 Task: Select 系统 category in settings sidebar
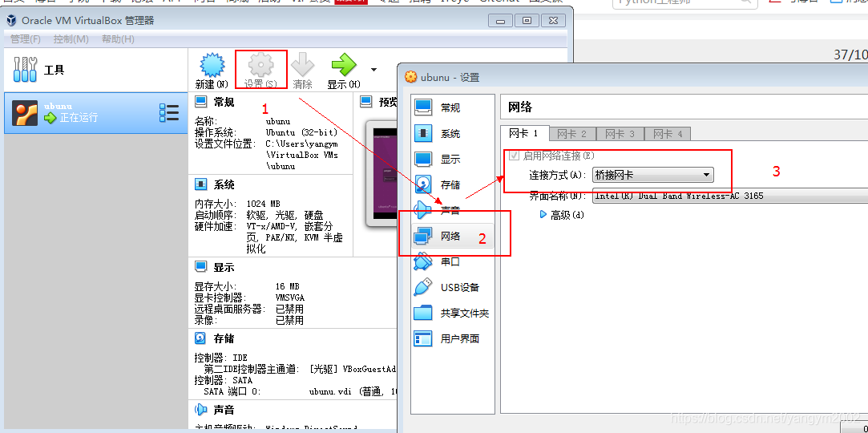[453, 133]
